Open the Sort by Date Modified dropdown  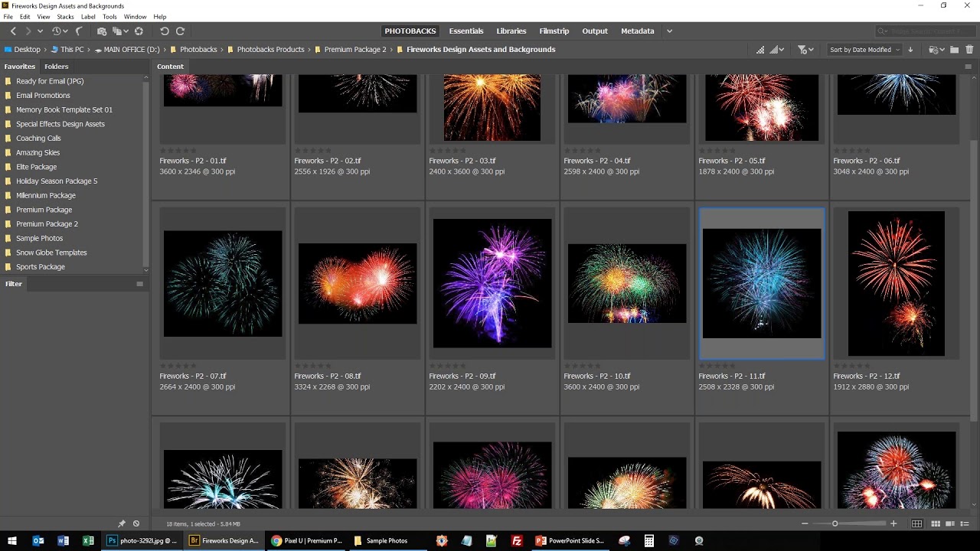coord(864,50)
